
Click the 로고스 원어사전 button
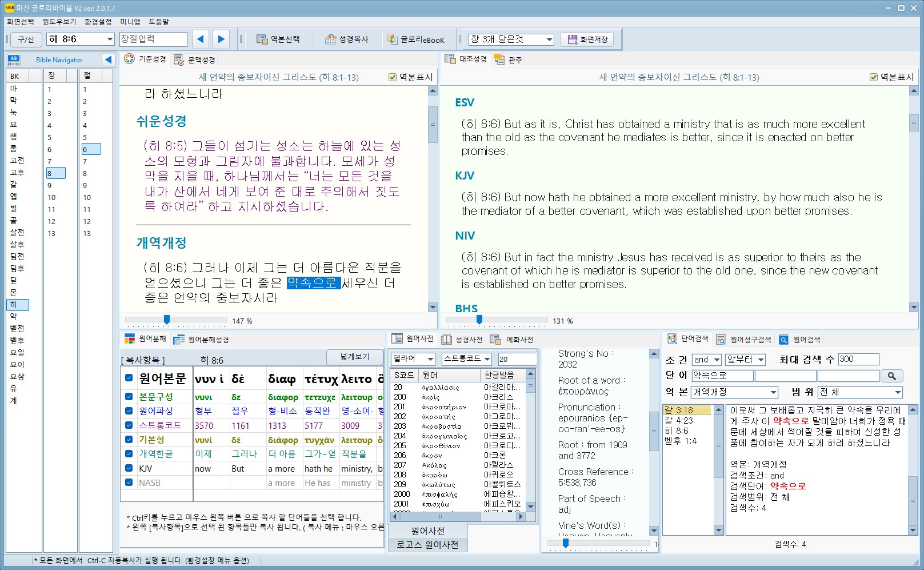(427, 545)
